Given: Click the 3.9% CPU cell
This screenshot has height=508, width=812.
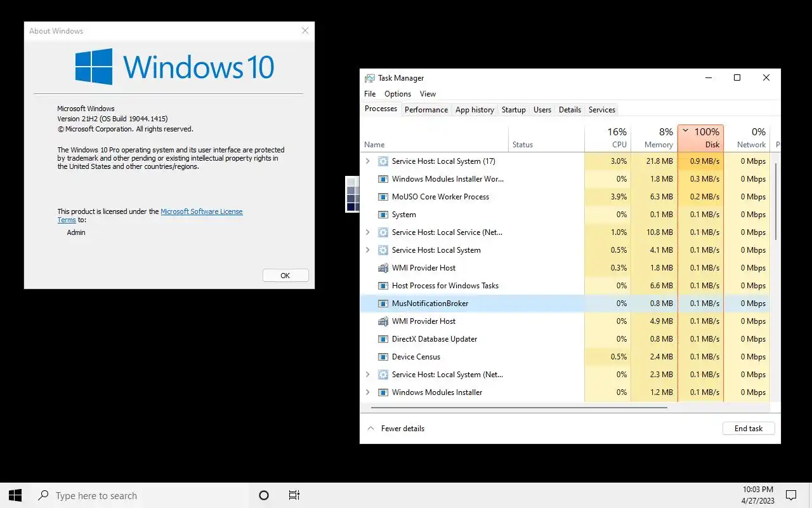Looking at the screenshot, I should (608, 197).
